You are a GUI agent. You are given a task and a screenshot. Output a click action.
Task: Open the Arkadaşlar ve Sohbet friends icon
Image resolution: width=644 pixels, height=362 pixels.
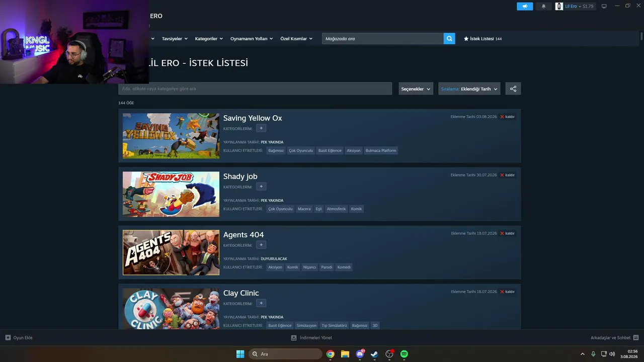(636, 338)
